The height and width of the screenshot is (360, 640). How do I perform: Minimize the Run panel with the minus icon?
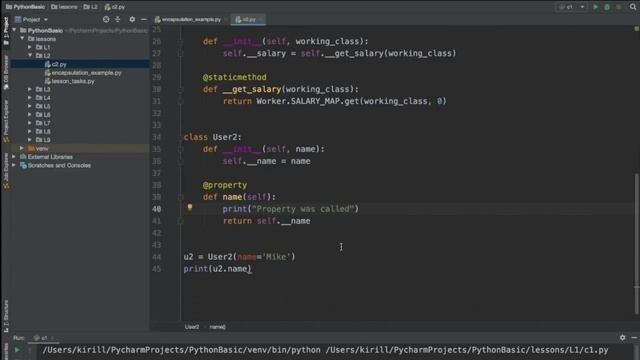pyautogui.click(x=634, y=338)
